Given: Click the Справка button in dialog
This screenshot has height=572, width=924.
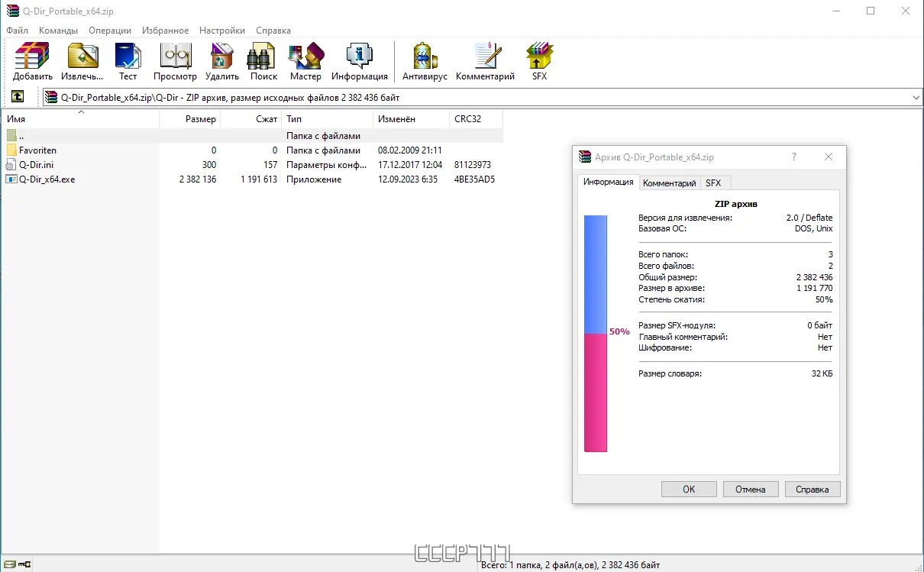Looking at the screenshot, I should click(x=812, y=490).
